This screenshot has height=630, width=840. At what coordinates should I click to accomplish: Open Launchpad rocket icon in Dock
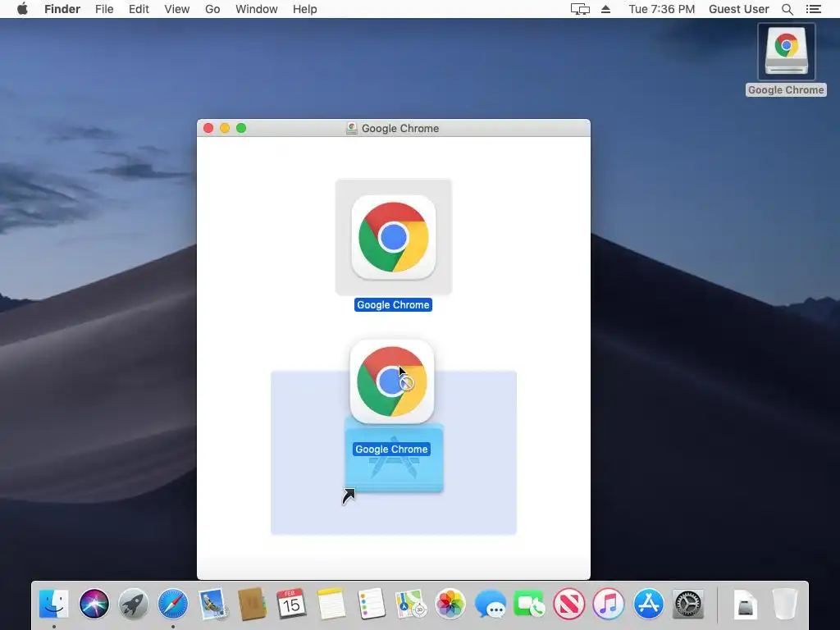[x=134, y=604]
